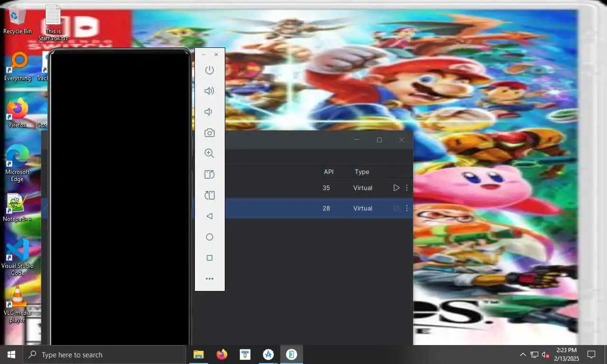The width and height of the screenshot is (607, 364).
Task: Show hidden system tray icons
Action: click(523, 355)
